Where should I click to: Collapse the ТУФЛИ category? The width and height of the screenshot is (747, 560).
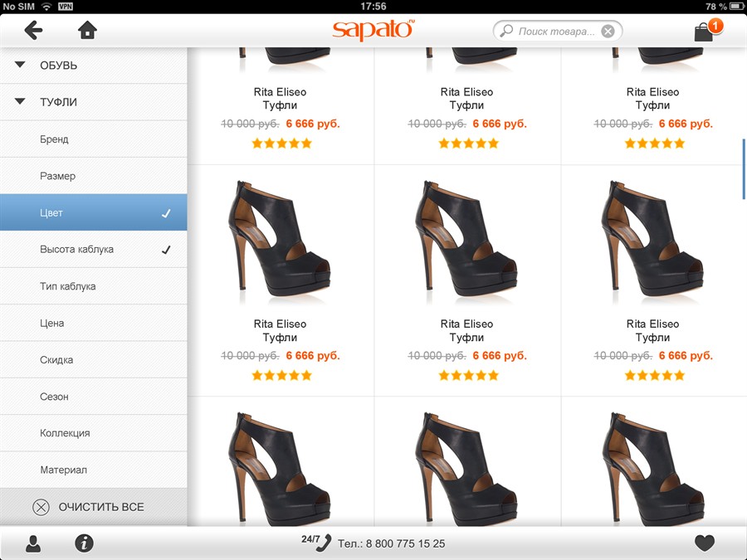point(20,103)
